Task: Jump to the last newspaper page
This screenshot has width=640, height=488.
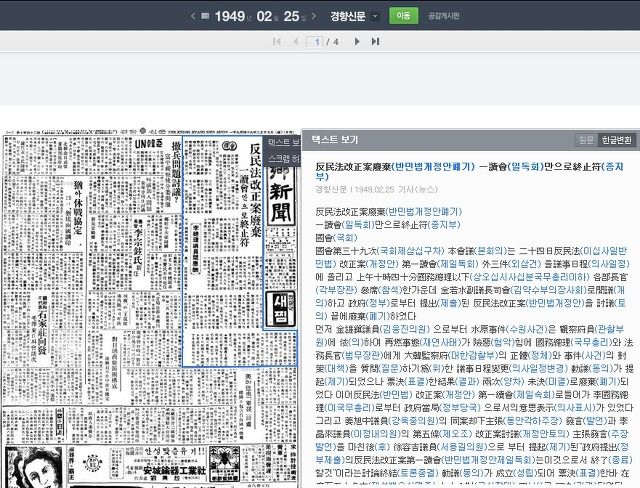Action: click(x=375, y=42)
